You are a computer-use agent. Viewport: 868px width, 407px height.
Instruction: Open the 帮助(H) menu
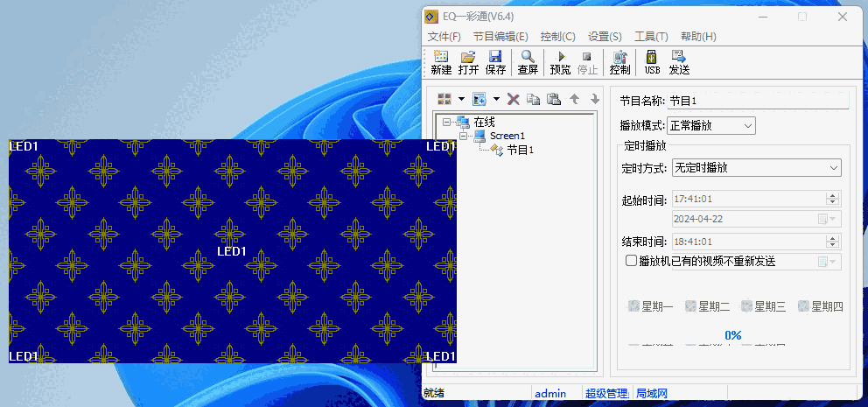coord(698,37)
